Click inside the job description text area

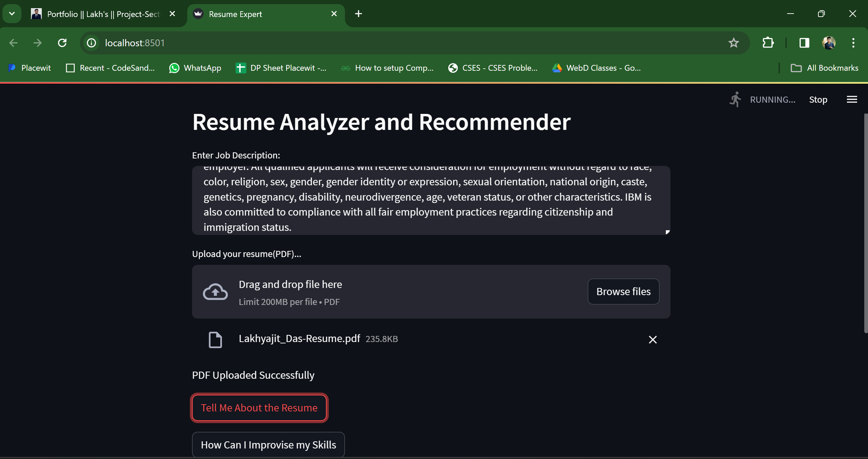431,200
